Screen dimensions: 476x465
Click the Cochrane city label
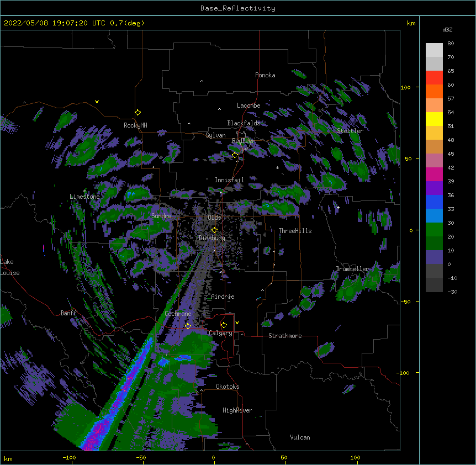[178, 314]
